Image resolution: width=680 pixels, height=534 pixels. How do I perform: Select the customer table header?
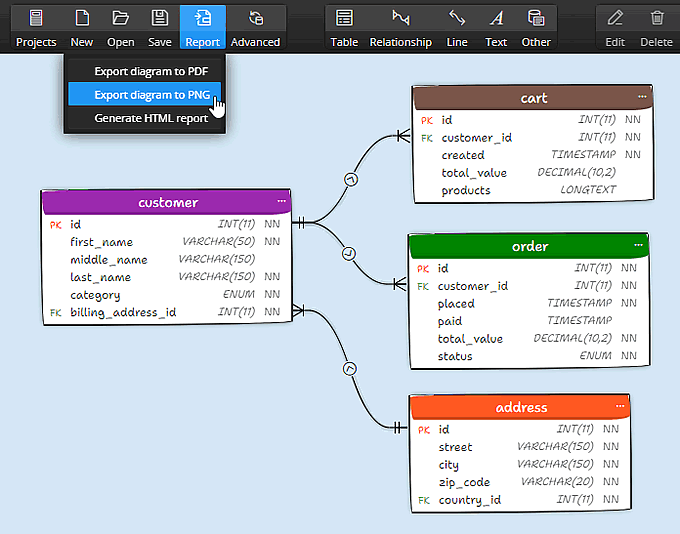pos(167,203)
